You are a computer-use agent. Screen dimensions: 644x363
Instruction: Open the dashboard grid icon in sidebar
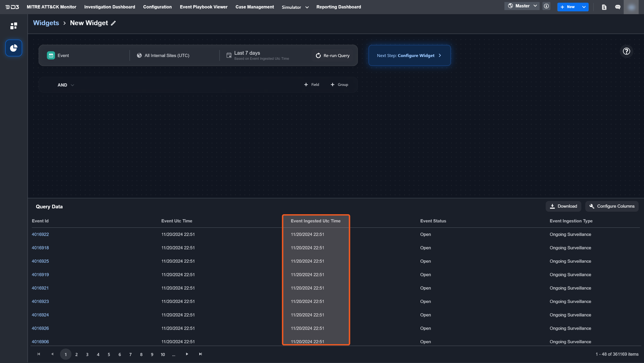coord(14,26)
